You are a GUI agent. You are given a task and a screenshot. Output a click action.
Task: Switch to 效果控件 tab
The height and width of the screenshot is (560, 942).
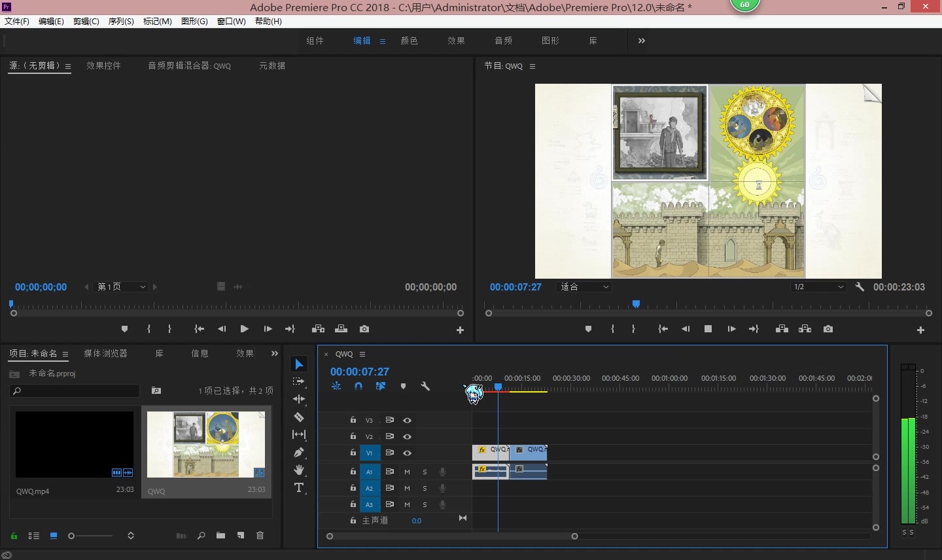103,65
